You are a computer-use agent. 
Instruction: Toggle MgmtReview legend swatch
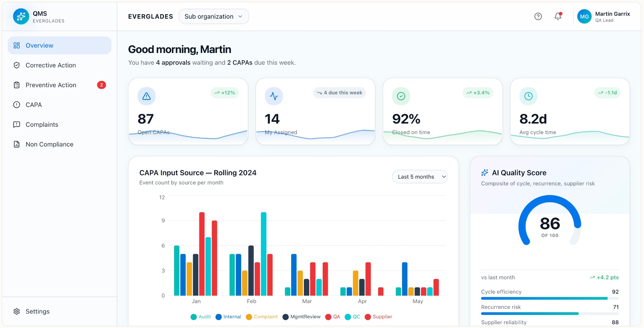[x=285, y=317]
